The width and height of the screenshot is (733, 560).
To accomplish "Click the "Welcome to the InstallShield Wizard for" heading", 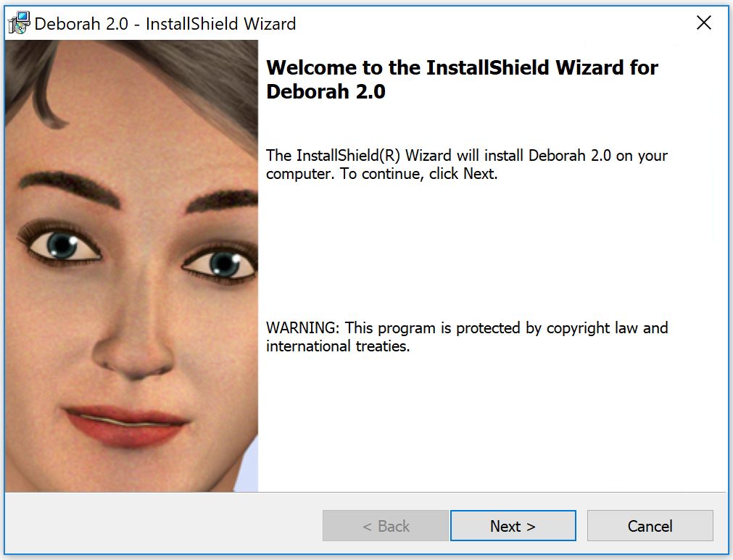I will (x=463, y=67).
